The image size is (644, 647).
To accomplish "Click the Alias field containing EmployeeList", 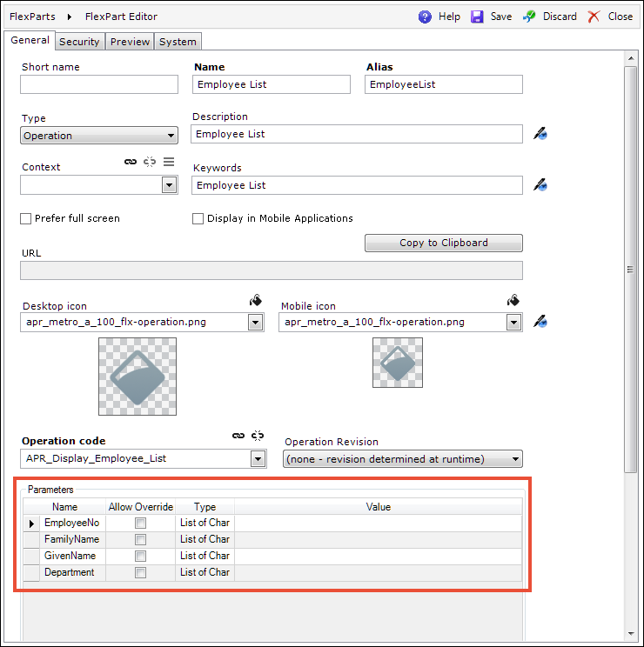I will click(x=443, y=84).
